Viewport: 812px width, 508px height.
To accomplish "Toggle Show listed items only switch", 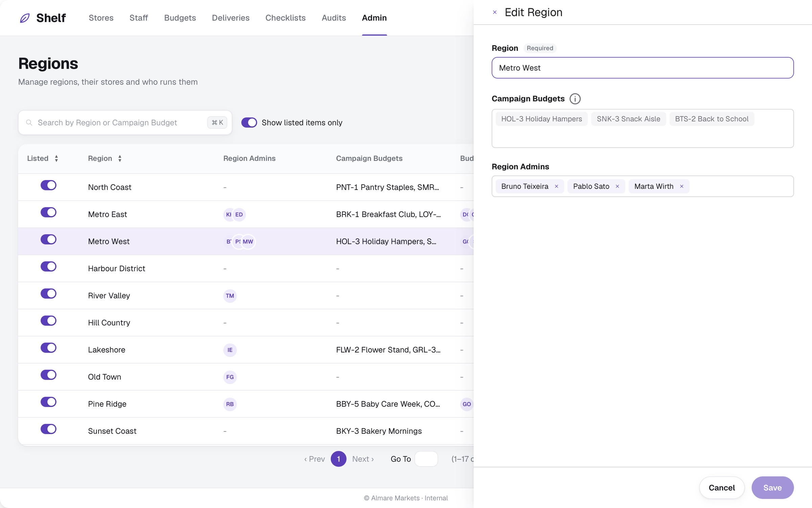I will pos(249,123).
